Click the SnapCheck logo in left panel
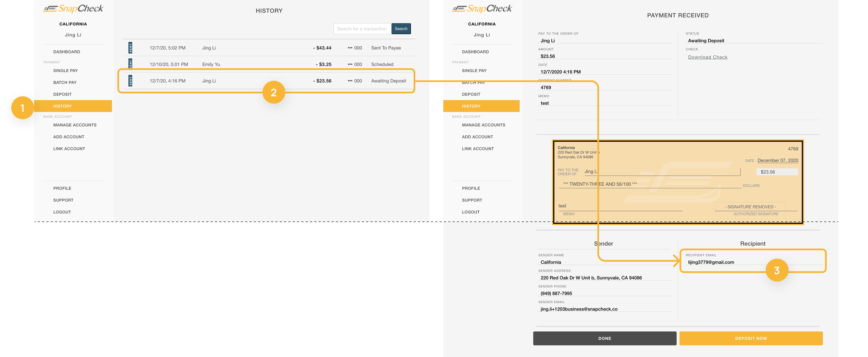This screenshot has height=357, width=868. point(73,9)
